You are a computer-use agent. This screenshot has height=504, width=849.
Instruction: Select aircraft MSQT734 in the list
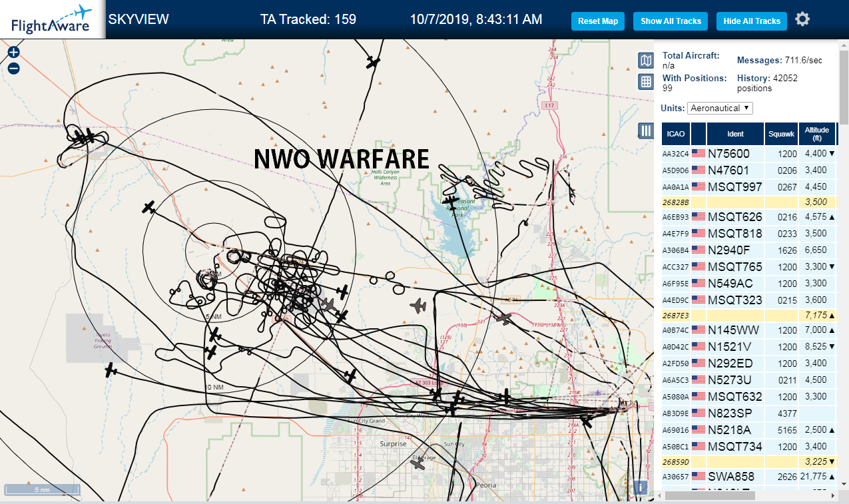[x=749, y=446]
